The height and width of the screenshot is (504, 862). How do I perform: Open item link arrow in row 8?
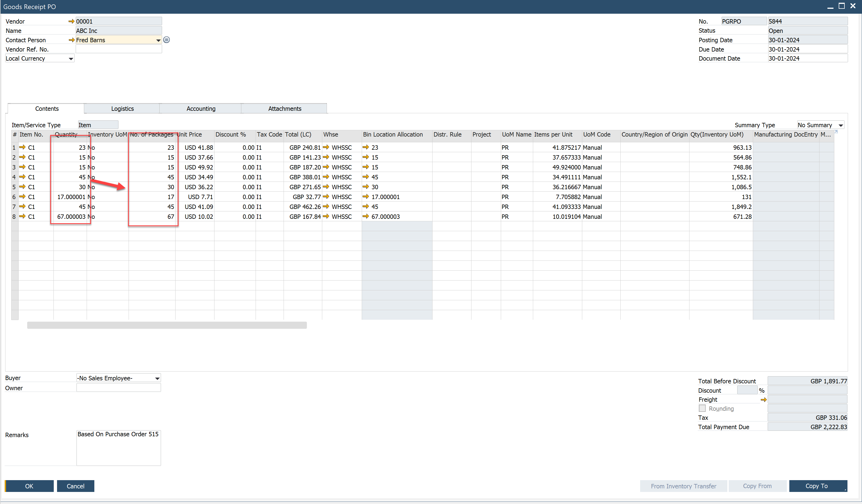(22, 216)
